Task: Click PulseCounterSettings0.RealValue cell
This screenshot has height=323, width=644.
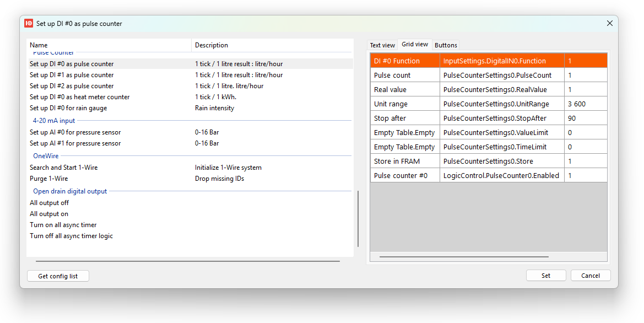Action: [502, 90]
